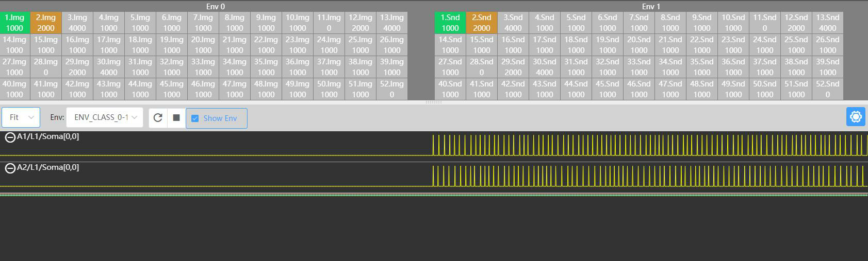Select the green 1.Snd cell
The width and height of the screenshot is (868, 261).
pyautogui.click(x=450, y=23)
